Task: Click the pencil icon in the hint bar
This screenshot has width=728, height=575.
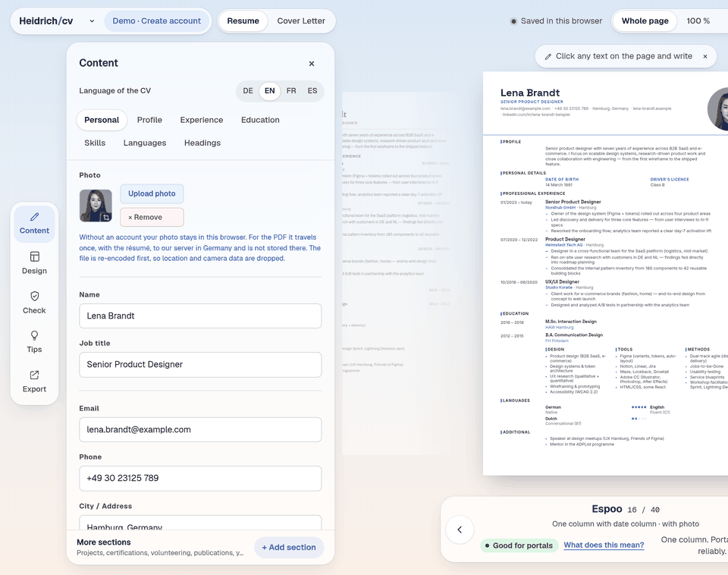Action: [548, 57]
